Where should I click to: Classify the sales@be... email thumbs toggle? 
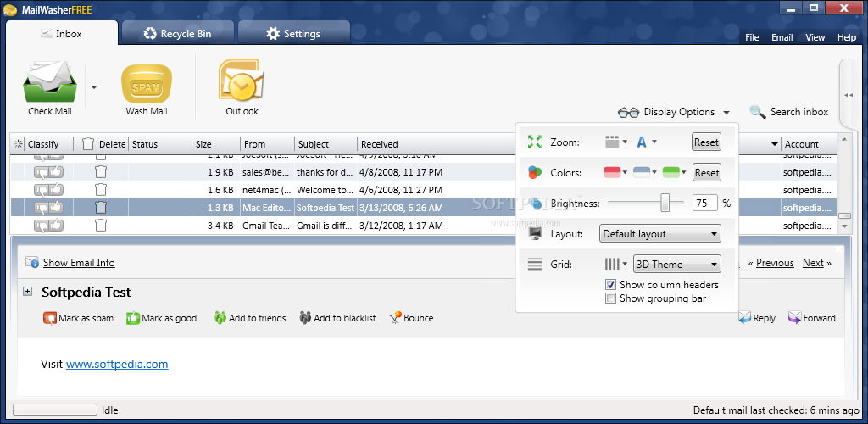tap(48, 173)
